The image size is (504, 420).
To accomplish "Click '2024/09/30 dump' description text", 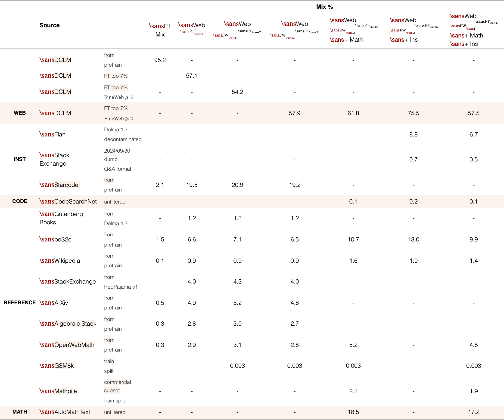I will (117, 155).
